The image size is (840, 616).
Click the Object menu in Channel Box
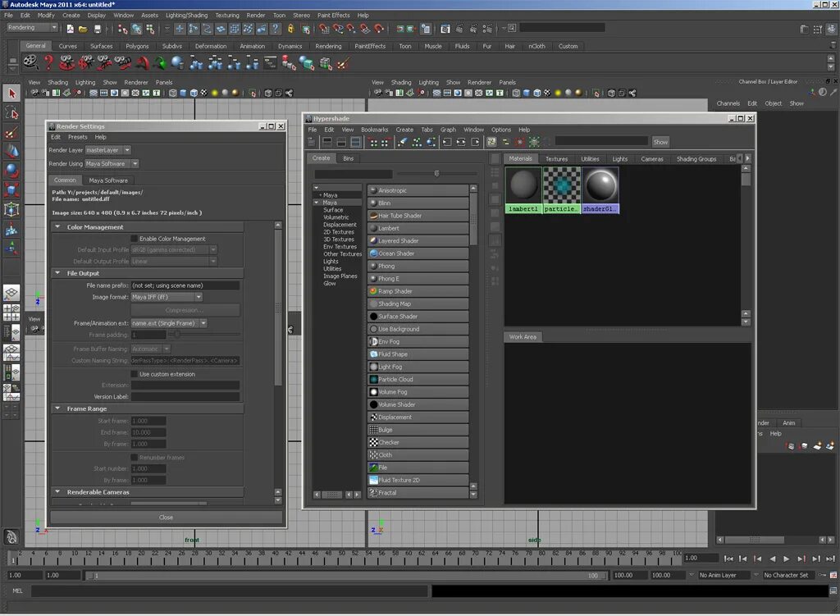tap(773, 103)
